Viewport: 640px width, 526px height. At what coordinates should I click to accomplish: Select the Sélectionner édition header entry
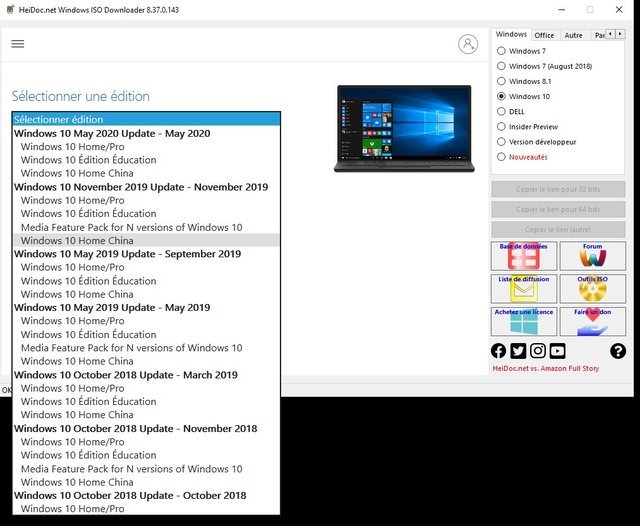[x=147, y=119]
